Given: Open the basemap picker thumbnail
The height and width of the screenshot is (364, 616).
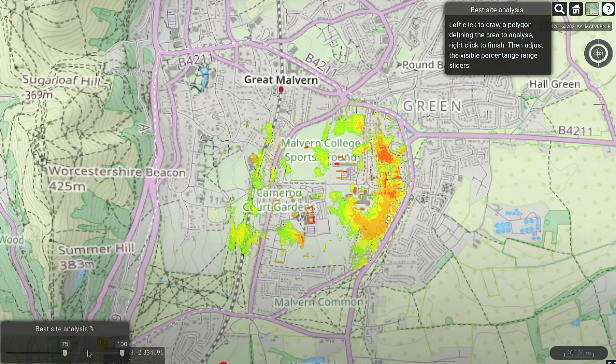Looking at the screenshot, I should [592, 9].
